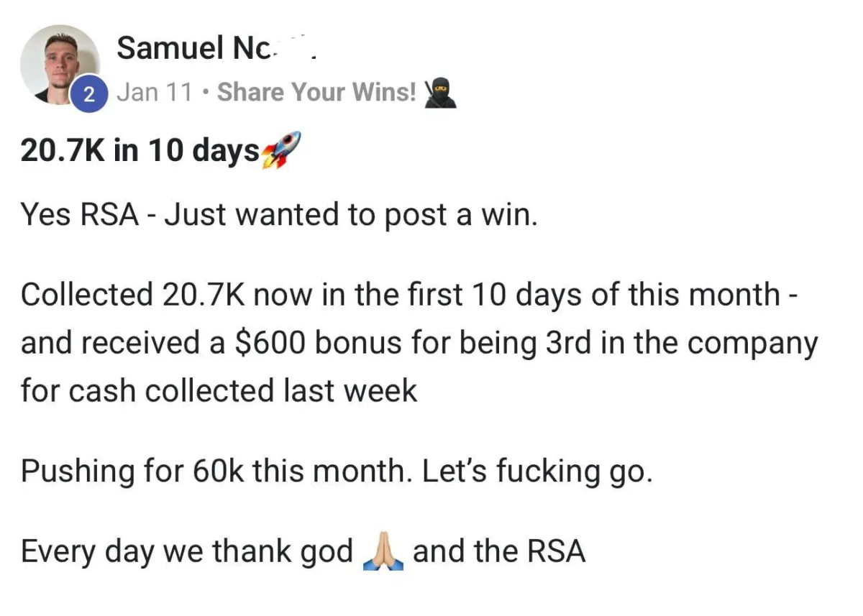Click the separator dot after Jan 11
This screenshot has width=863, height=616.
tap(206, 93)
